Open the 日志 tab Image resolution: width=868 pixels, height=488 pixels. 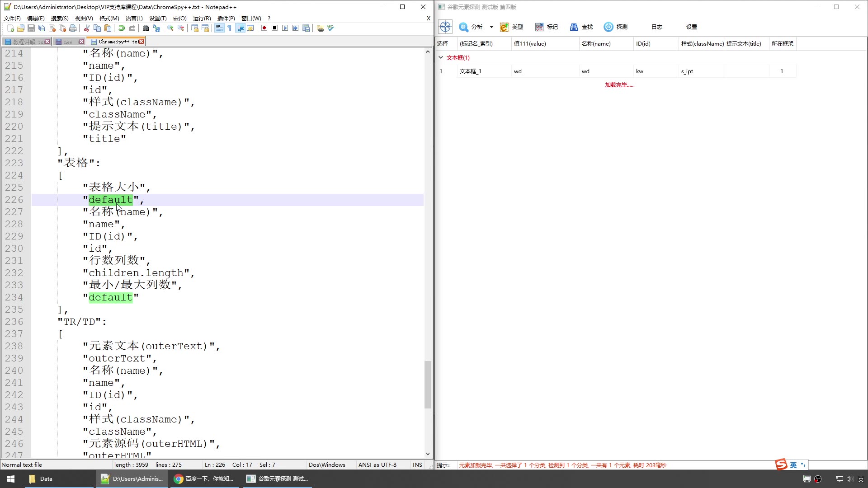[x=657, y=27]
